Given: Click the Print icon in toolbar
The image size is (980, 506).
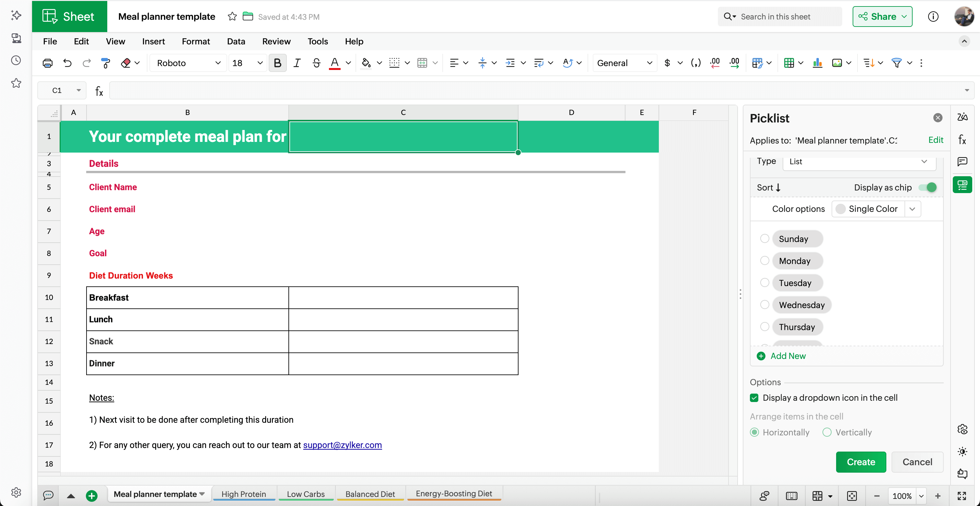Looking at the screenshot, I should pyautogui.click(x=48, y=63).
